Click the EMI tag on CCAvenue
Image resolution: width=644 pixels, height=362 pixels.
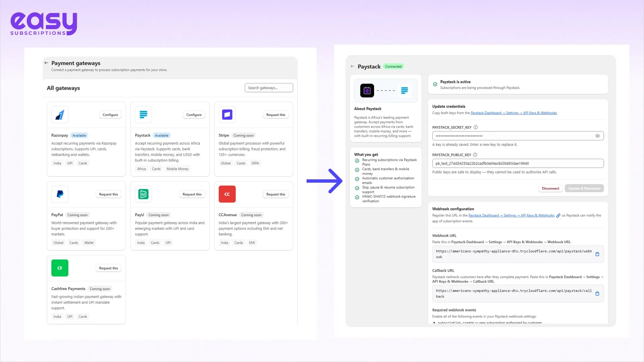tap(252, 243)
